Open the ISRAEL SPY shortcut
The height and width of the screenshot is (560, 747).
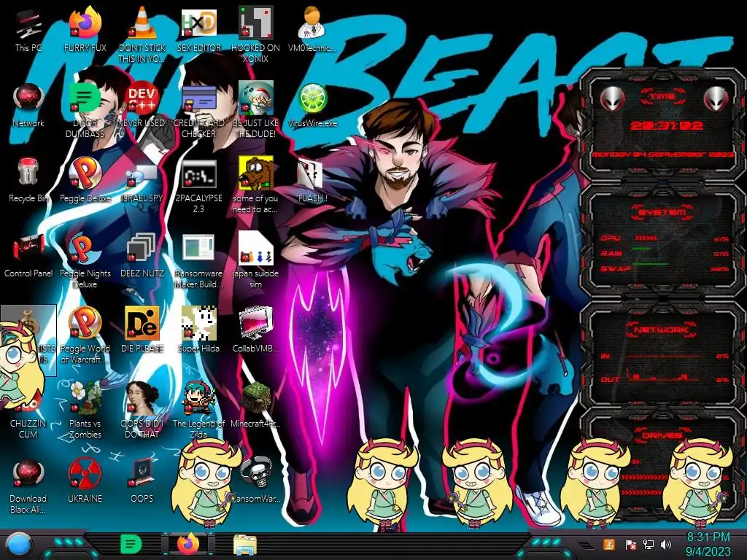click(142, 181)
